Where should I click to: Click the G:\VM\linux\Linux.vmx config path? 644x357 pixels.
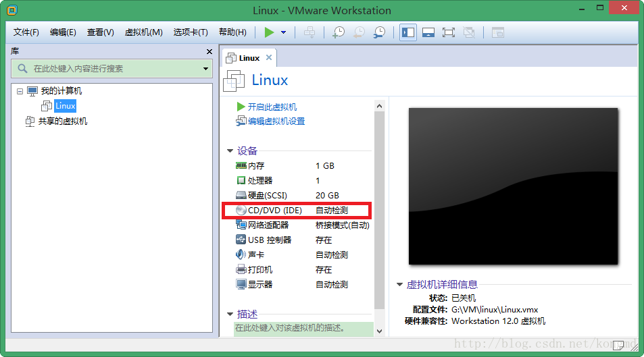495,310
